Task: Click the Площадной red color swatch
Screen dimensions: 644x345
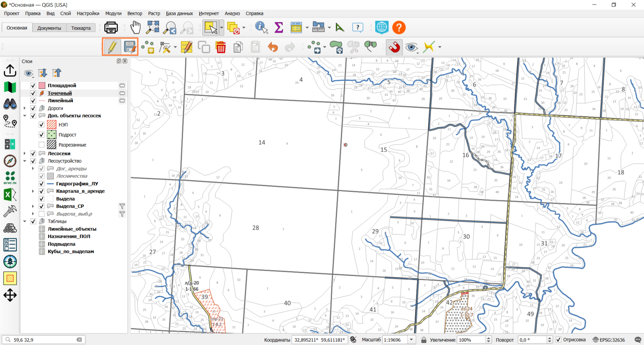Action: [x=42, y=85]
